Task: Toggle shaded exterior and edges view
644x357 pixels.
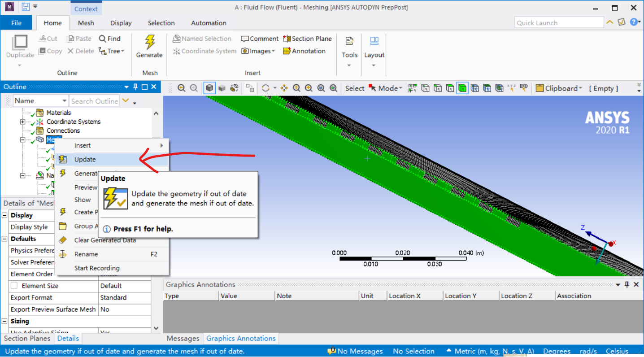Action: 209,88
